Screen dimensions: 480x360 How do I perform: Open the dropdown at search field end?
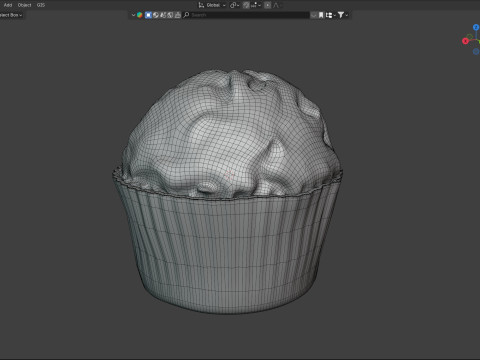click(314, 15)
